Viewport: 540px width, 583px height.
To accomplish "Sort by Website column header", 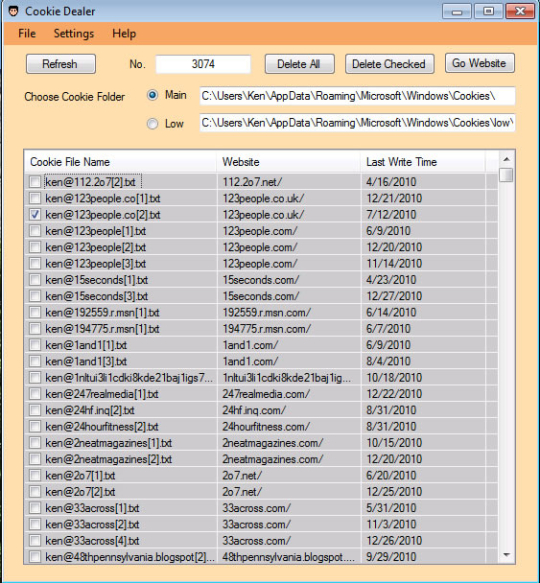I will (288, 162).
